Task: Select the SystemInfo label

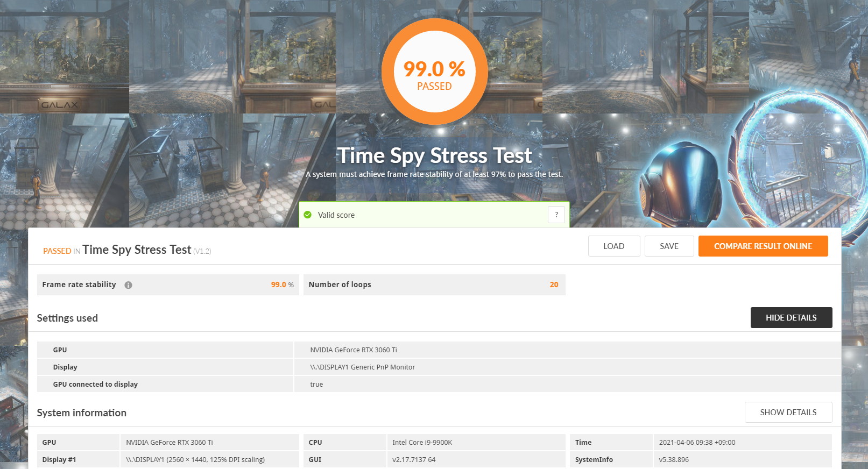Action: 594,460
